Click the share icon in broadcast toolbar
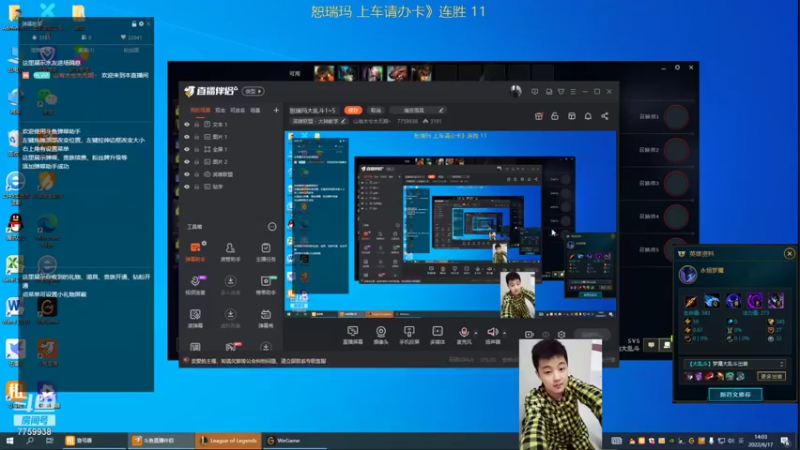800x450 pixels. (x=605, y=116)
